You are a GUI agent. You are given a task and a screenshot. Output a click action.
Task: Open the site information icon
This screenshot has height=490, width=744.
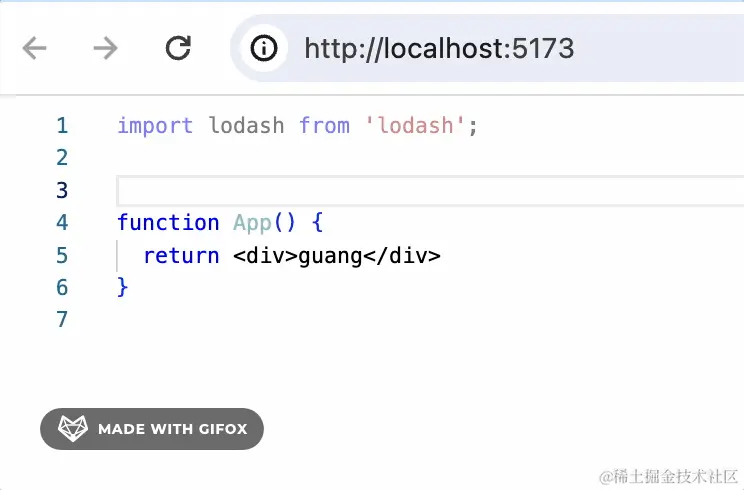[264, 48]
